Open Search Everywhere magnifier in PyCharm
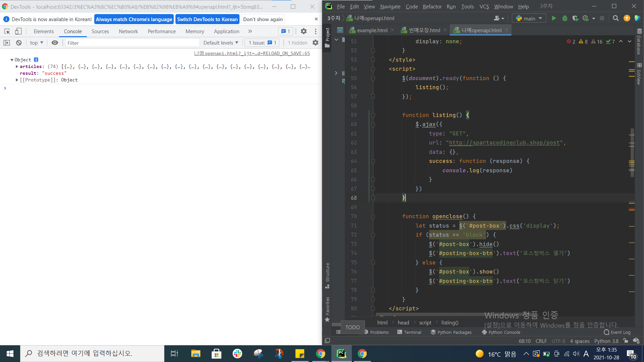644x362 pixels. click(616, 18)
